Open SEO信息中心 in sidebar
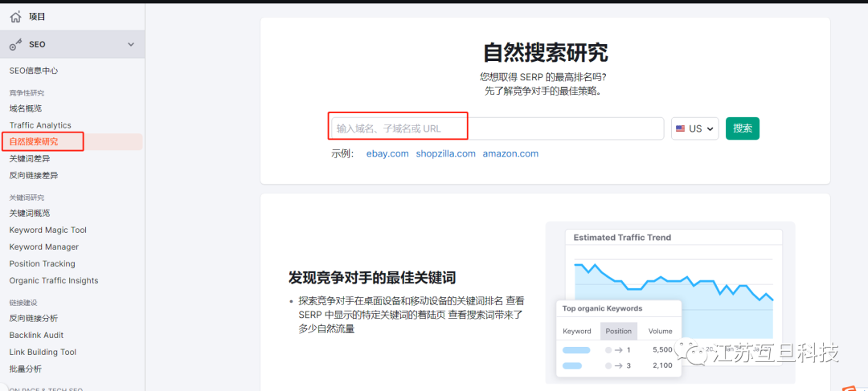Screen dimensions: 868x391 (x=34, y=71)
